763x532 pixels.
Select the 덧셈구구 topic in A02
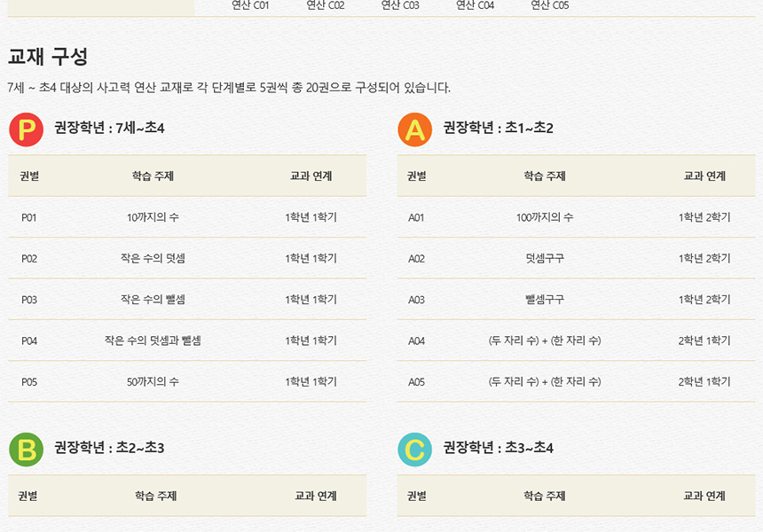click(545, 258)
